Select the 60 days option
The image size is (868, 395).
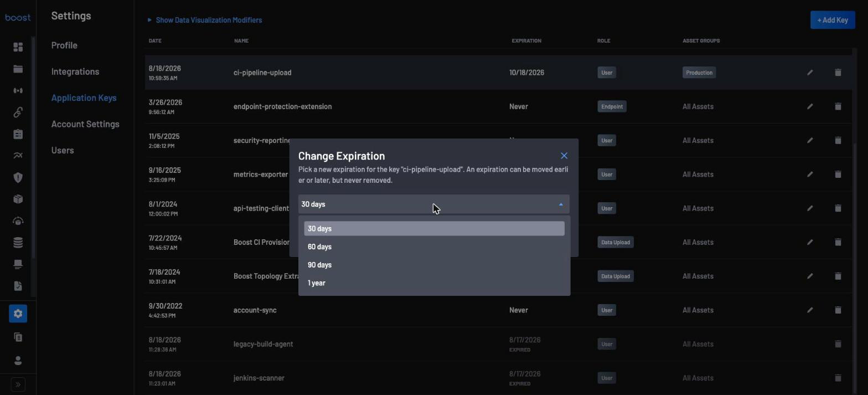(434, 247)
